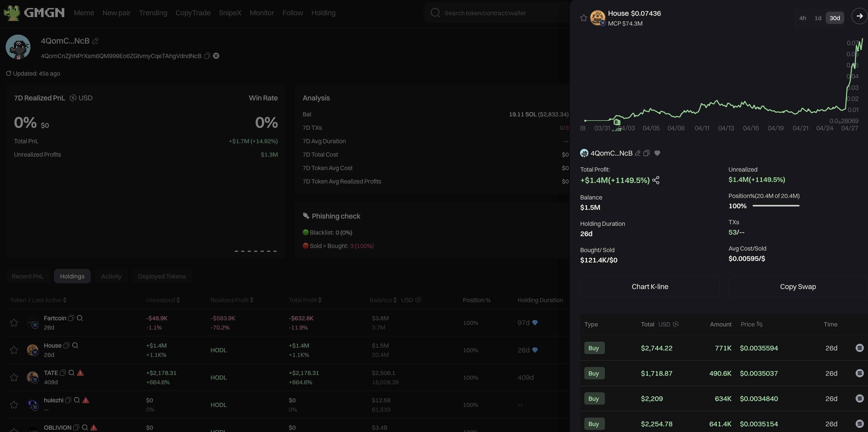
Task: Click the arrow icon to collapse panel
Action: (x=859, y=16)
